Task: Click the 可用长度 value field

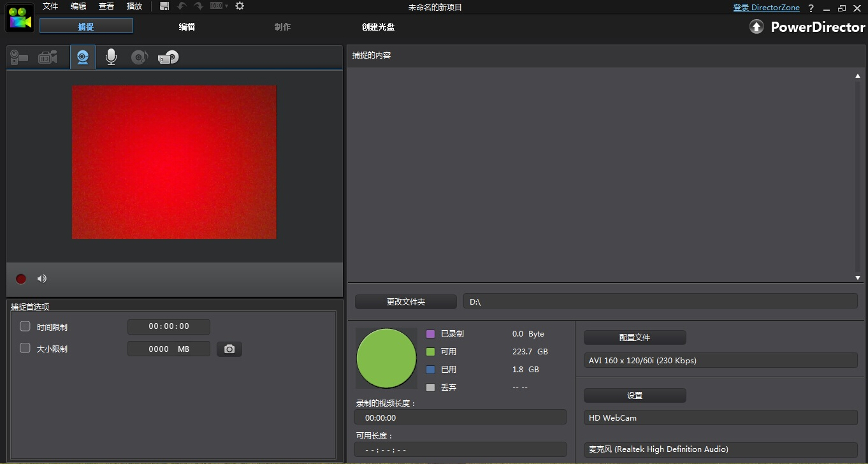Action: (x=460, y=449)
